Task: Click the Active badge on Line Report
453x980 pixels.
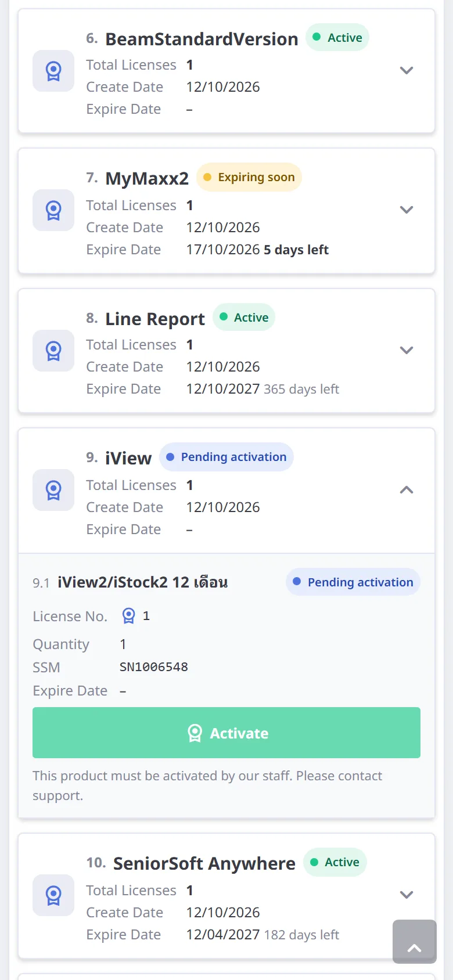Action: 244,318
